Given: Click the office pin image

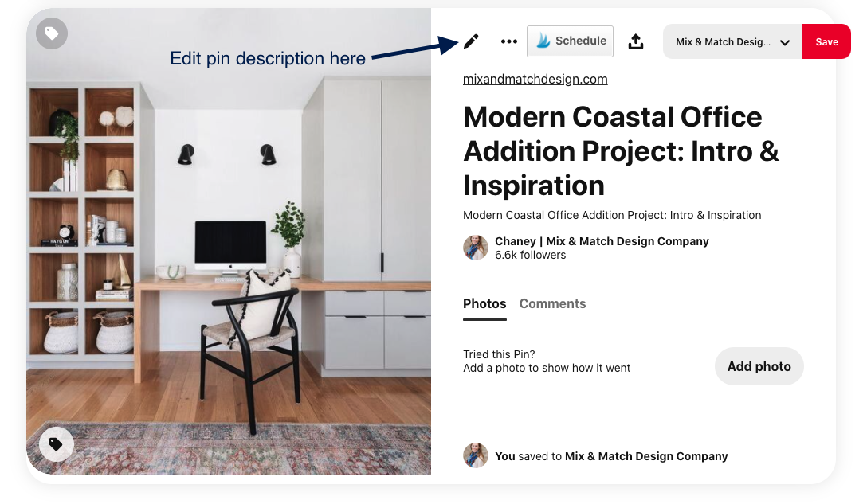Looking at the screenshot, I should [x=229, y=241].
